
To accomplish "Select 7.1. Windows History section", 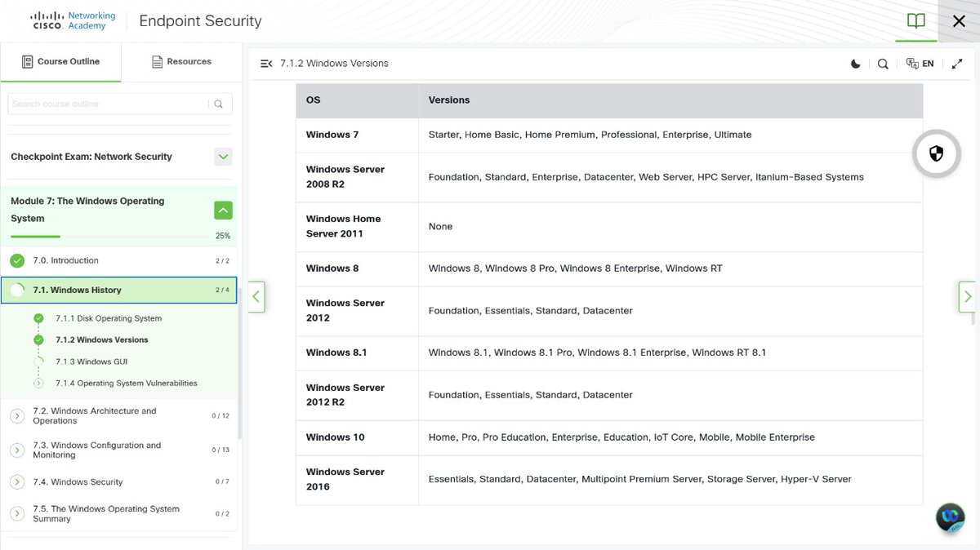I will [x=118, y=290].
